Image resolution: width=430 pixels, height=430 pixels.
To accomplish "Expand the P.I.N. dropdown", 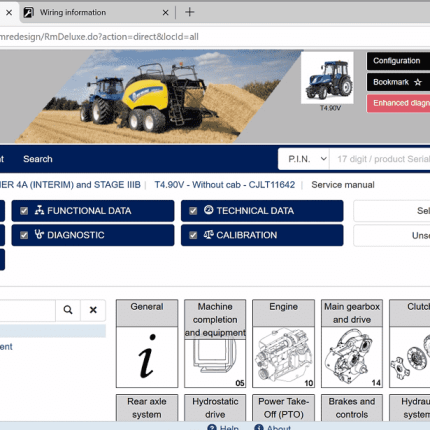I will pos(304,159).
